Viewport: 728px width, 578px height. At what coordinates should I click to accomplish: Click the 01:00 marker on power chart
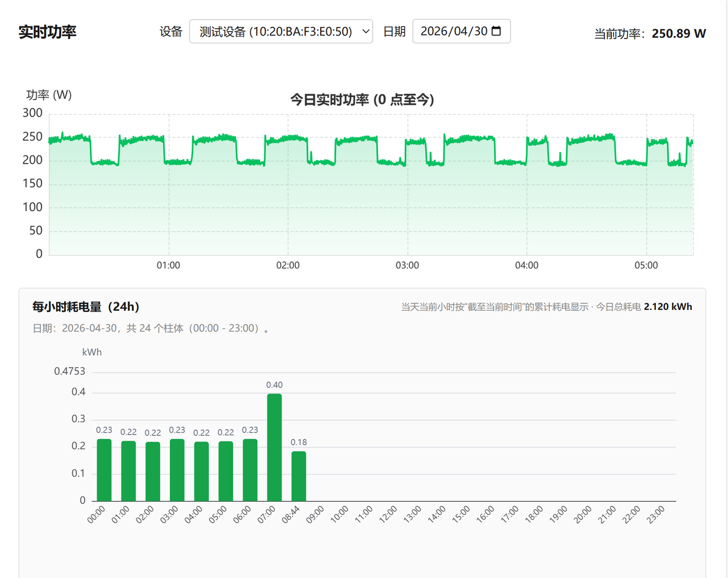pos(168,266)
